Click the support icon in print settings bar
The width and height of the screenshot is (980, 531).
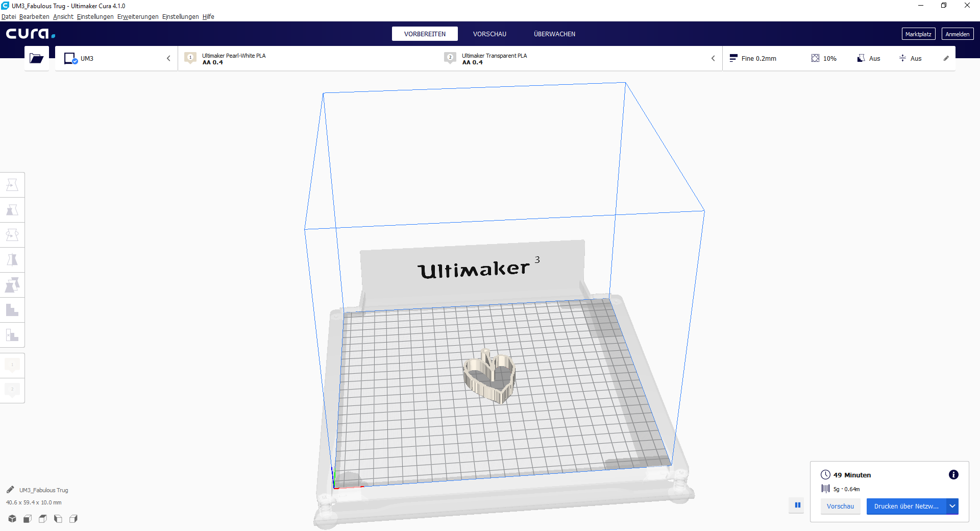(861, 58)
